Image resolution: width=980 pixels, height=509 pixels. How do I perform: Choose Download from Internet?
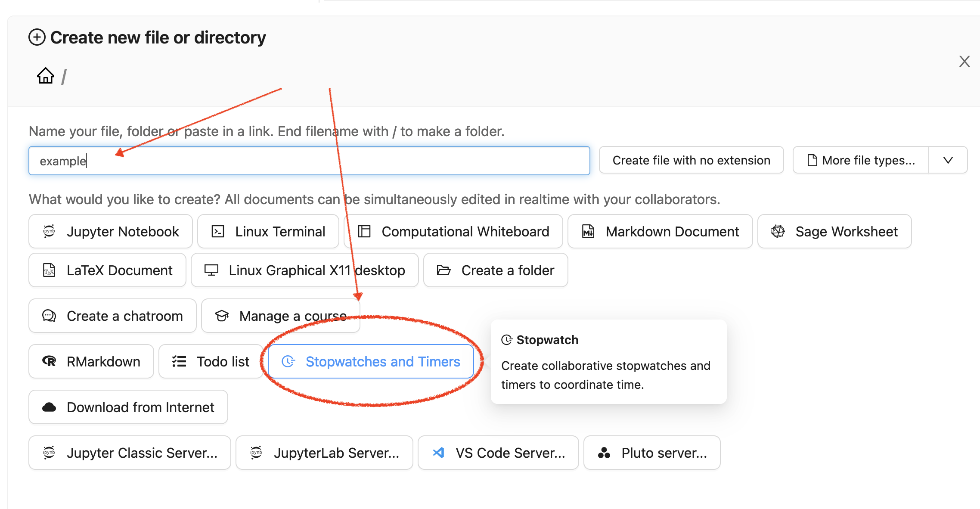click(128, 407)
